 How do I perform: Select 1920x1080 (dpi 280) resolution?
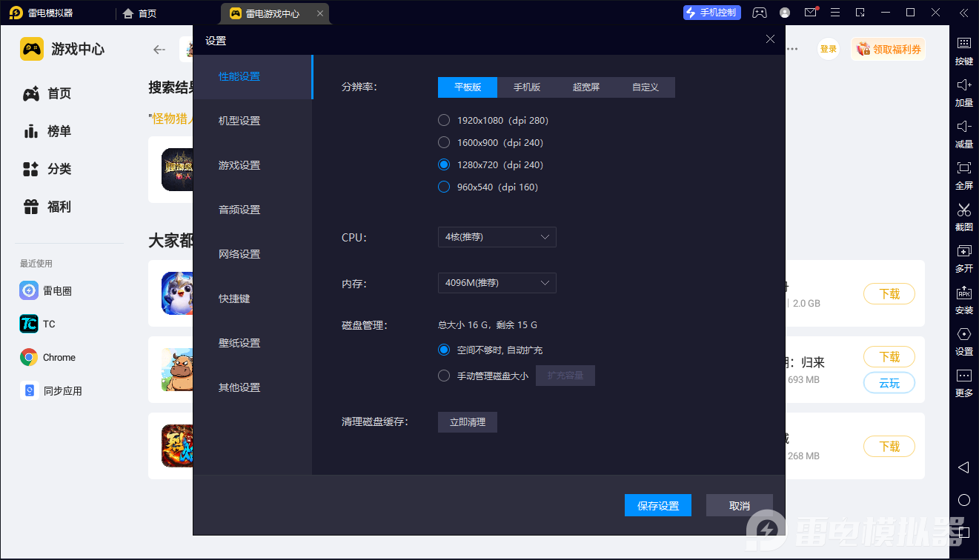click(444, 120)
